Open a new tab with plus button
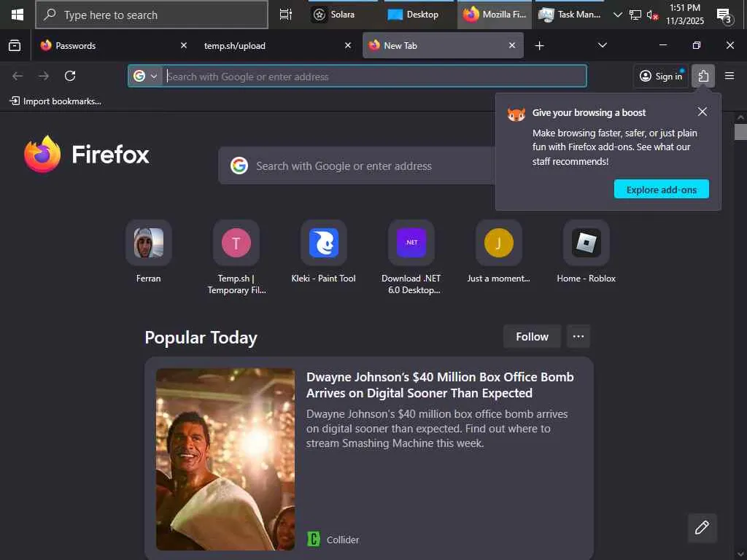Screen dimensions: 747x560 point(539,45)
